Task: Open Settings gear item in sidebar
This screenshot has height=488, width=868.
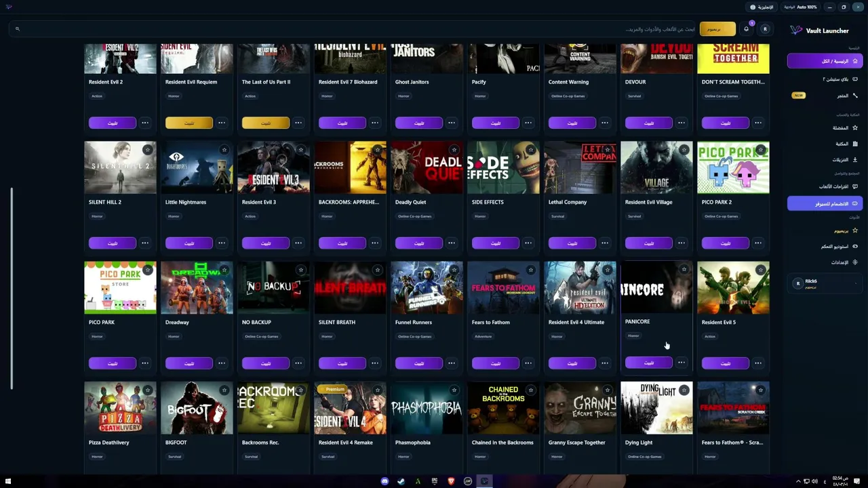Action: tap(825, 262)
